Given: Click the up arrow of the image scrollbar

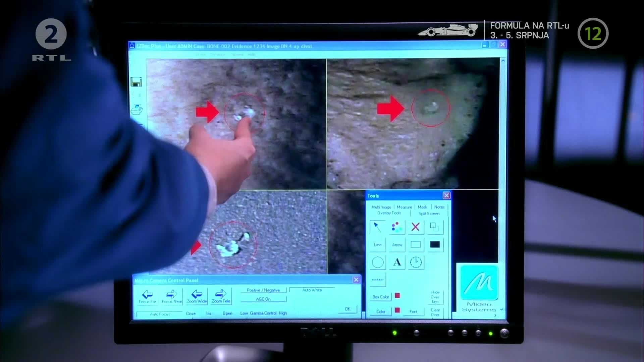Looking at the screenshot, I should (x=503, y=61).
